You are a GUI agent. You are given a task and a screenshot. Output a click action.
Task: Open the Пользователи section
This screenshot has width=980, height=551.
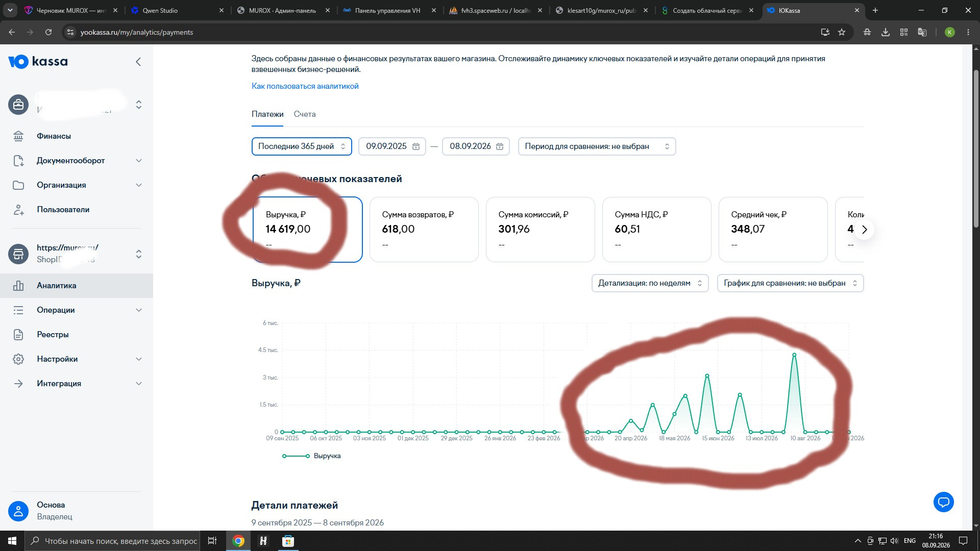(63, 210)
